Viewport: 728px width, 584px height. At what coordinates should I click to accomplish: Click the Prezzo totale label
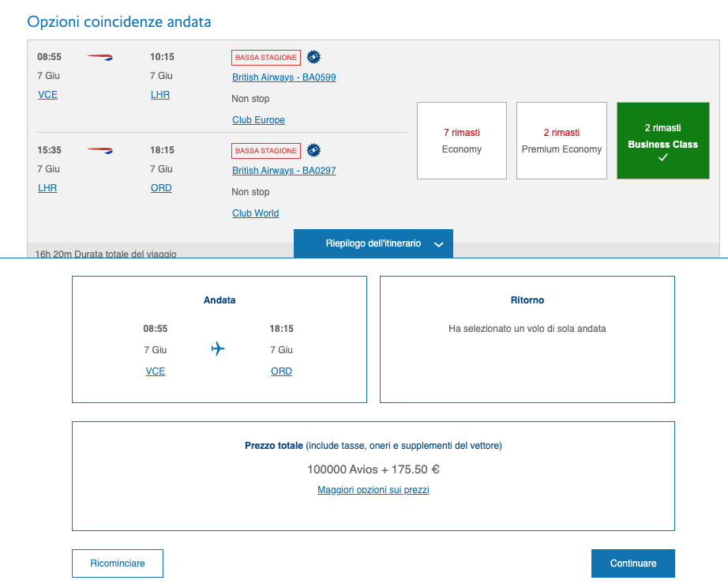pyautogui.click(x=274, y=446)
